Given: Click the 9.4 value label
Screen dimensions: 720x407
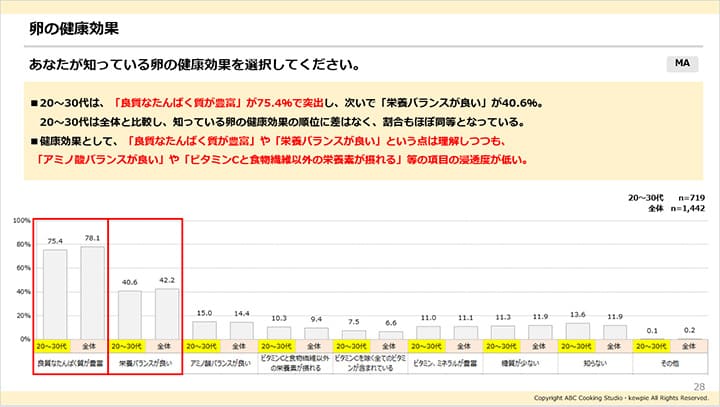Looking at the screenshot, I should pos(316,319).
